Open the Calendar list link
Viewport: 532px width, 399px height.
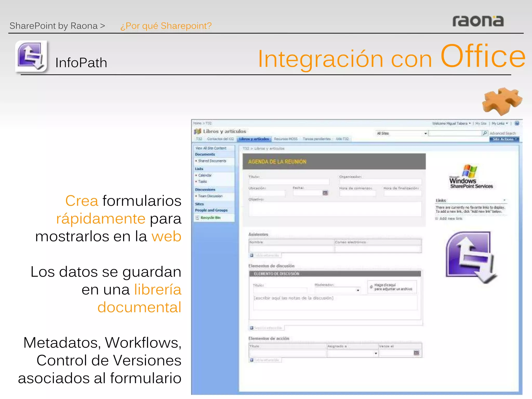point(205,175)
